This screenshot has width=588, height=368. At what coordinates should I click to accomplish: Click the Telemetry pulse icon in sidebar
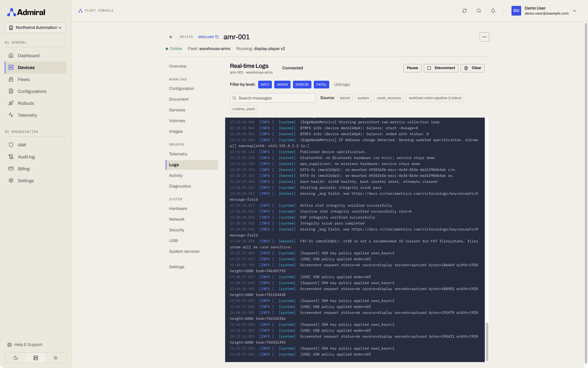[x=11, y=115]
